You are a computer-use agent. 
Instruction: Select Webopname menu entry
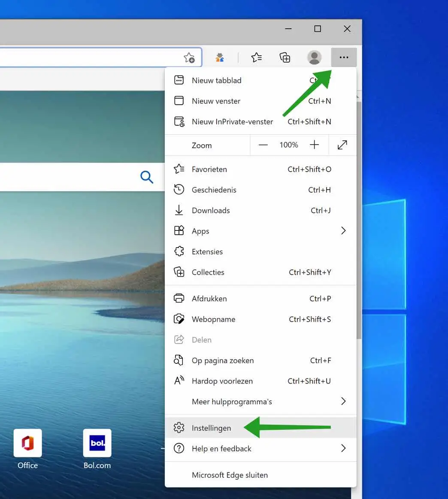(260, 319)
